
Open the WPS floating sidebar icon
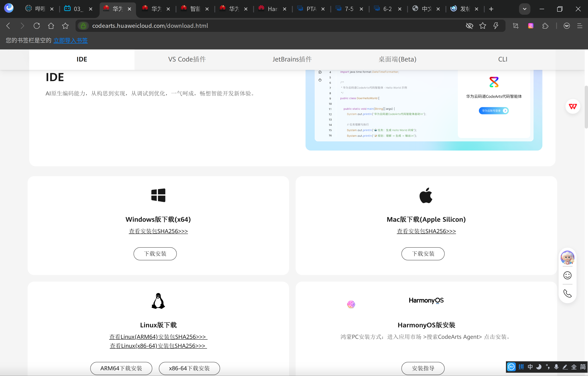point(573,106)
